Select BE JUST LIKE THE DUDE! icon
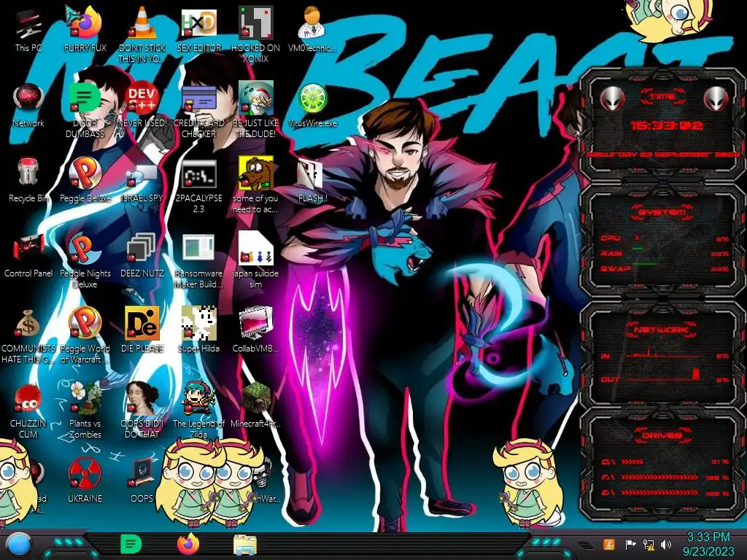 point(255,111)
